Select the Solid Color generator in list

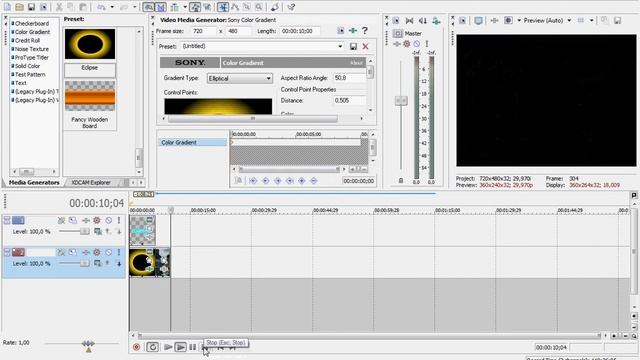click(x=27, y=66)
